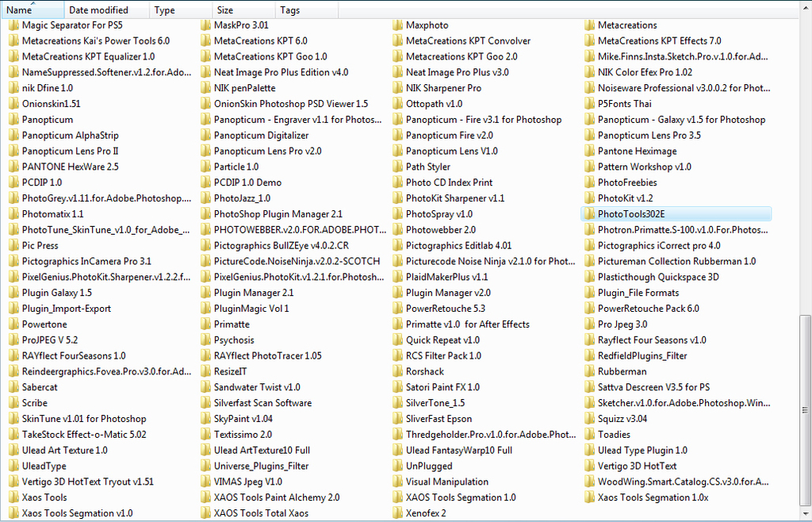
Task: Click the folder icon of Pic Press
Action: (x=13, y=245)
